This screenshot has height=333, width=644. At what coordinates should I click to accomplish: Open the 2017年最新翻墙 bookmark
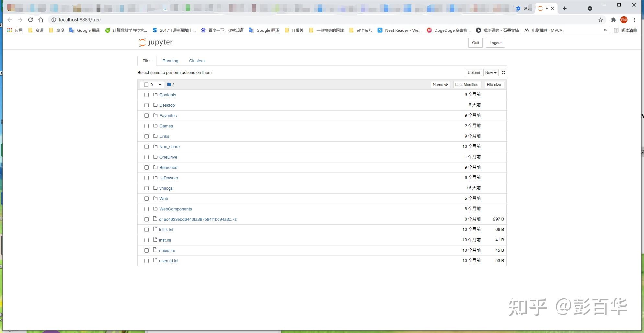[x=174, y=30]
